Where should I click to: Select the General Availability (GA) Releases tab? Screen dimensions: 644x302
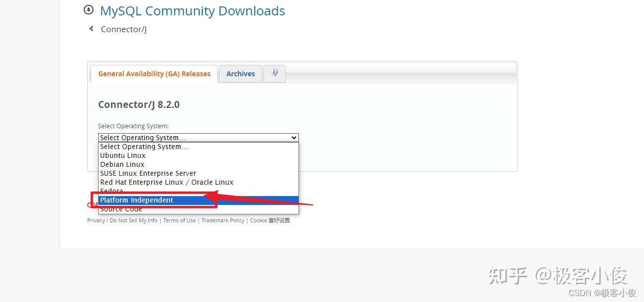(x=154, y=73)
